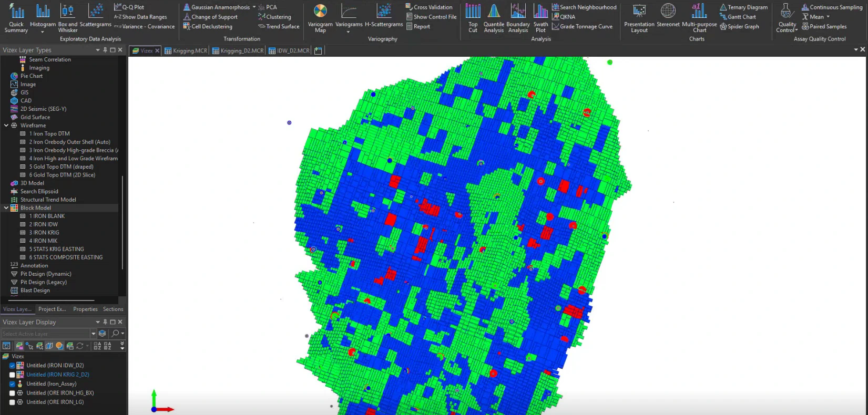Click the Cross Validation button
Viewport: 868px width, 415px height.
[x=428, y=7]
